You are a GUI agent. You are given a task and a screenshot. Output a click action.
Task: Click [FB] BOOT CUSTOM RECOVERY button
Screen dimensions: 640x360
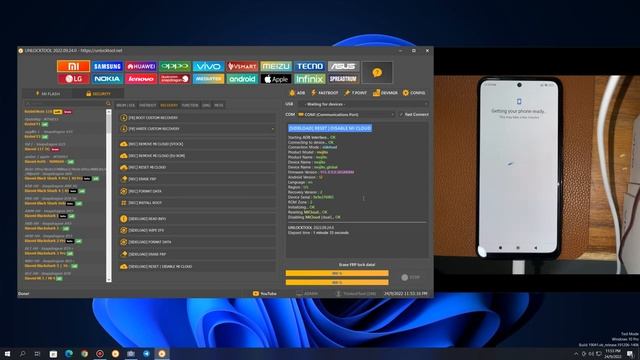tap(198, 118)
